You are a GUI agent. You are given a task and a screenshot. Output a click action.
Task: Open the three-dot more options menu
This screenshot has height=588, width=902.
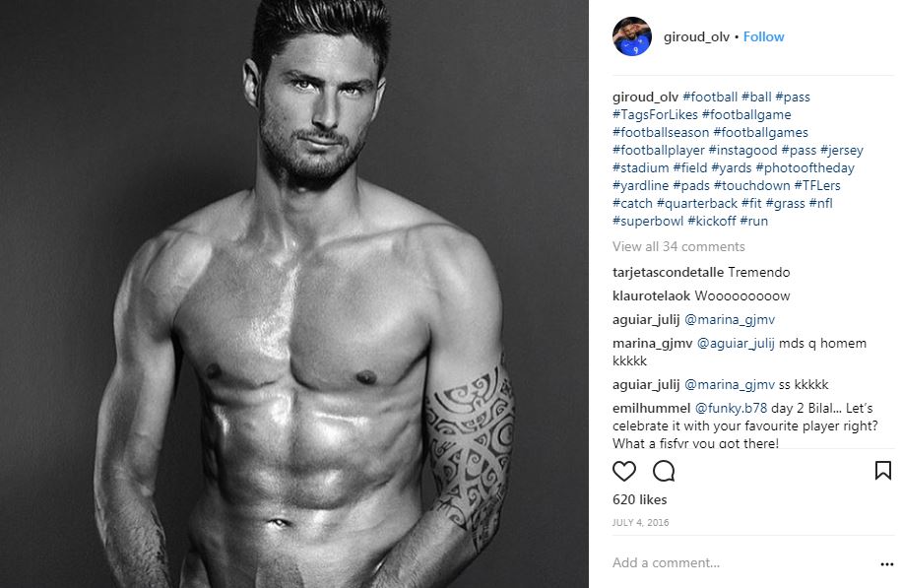[x=886, y=564]
